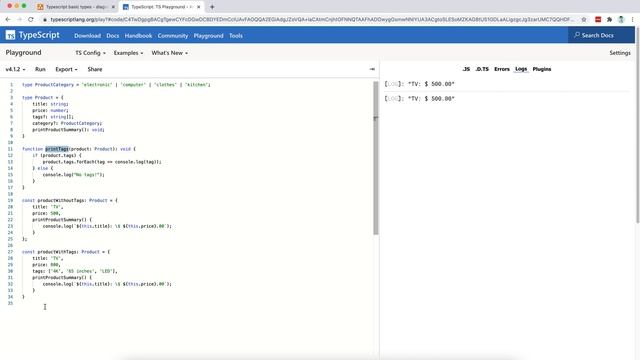Image resolution: width=640 pixels, height=360 pixels.
Task: Expand the TS Config dropdown
Action: (x=90, y=53)
